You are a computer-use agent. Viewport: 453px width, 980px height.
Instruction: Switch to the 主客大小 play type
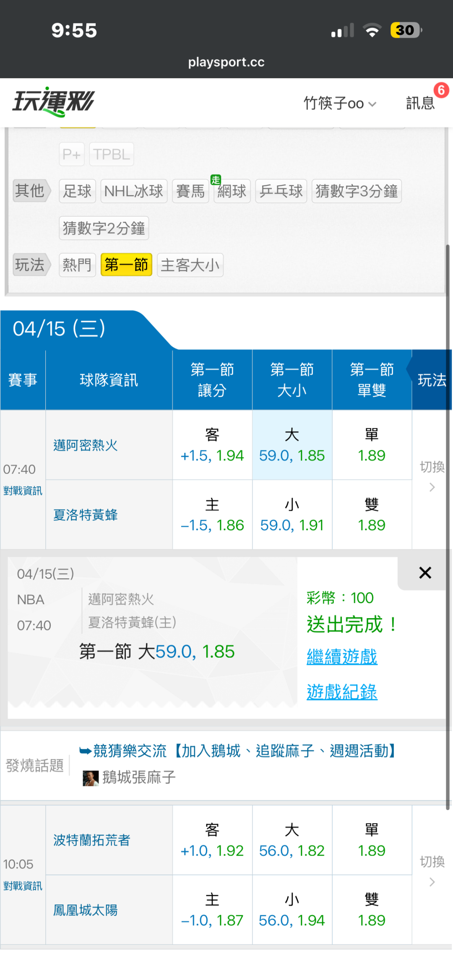pos(190,265)
